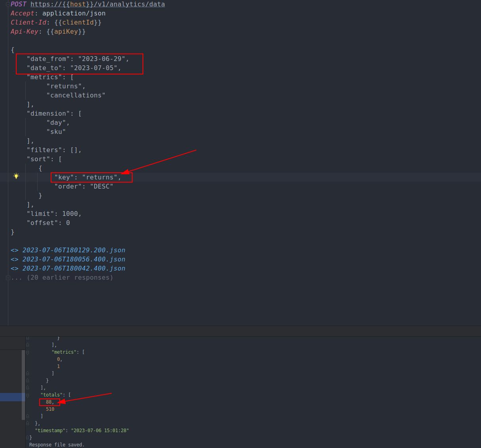Screen dimensions: 481x448
Task: Click the lightbulb intention actions icon
Action: pyautogui.click(x=16, y=176)
